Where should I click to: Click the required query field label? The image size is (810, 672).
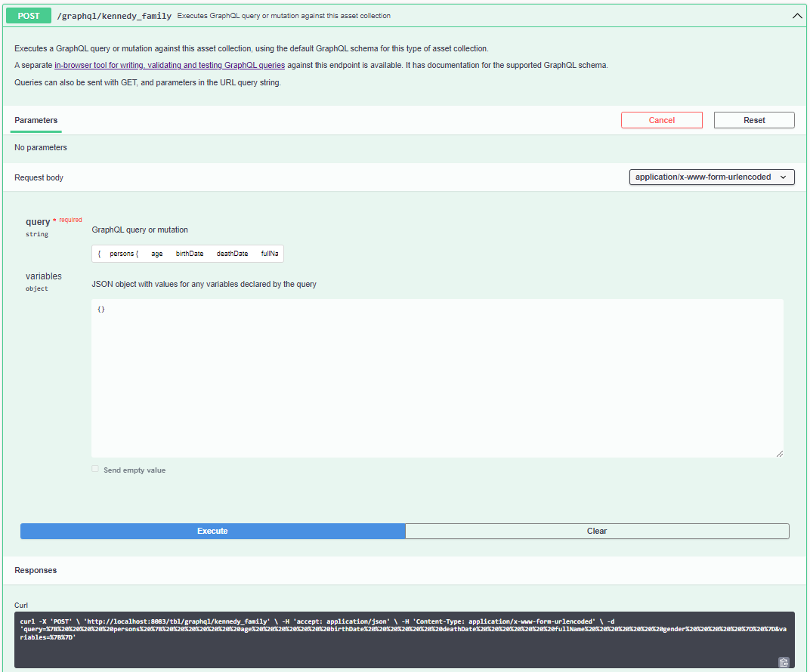coord(39,221)
